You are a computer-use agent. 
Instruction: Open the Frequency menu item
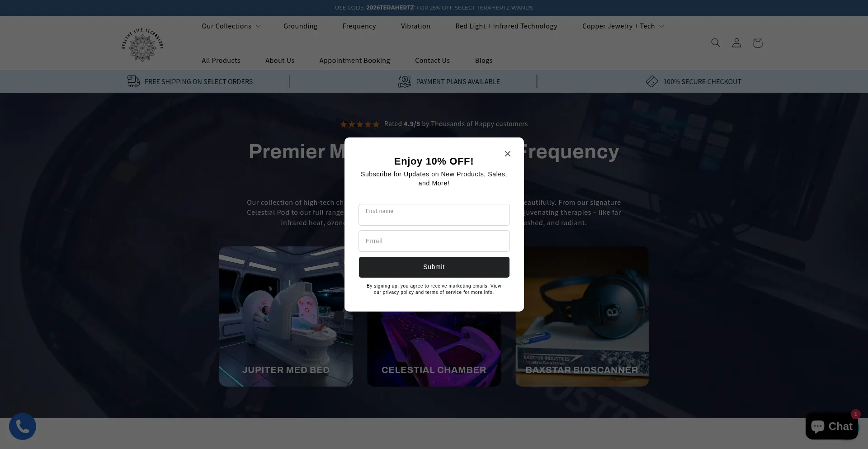(x=359, y=26)
